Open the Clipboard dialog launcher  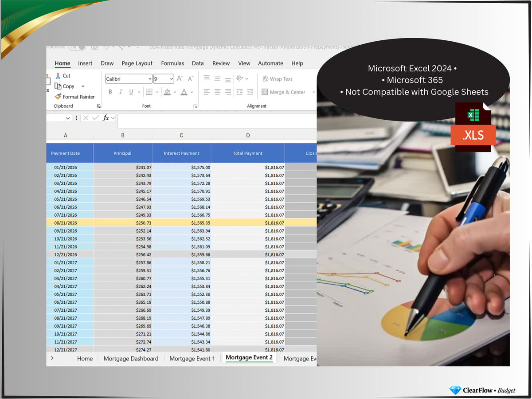tap(98, 106)
